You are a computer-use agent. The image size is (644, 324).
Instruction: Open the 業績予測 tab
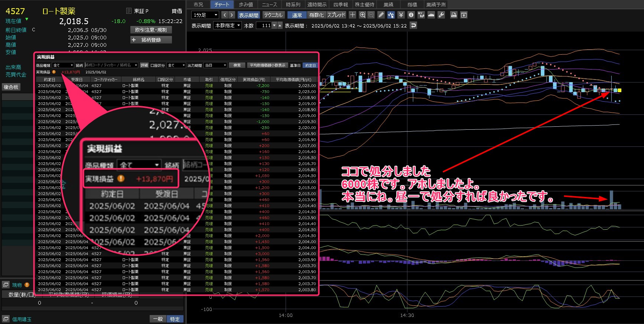pyautogui.click(x=436, y=4)
